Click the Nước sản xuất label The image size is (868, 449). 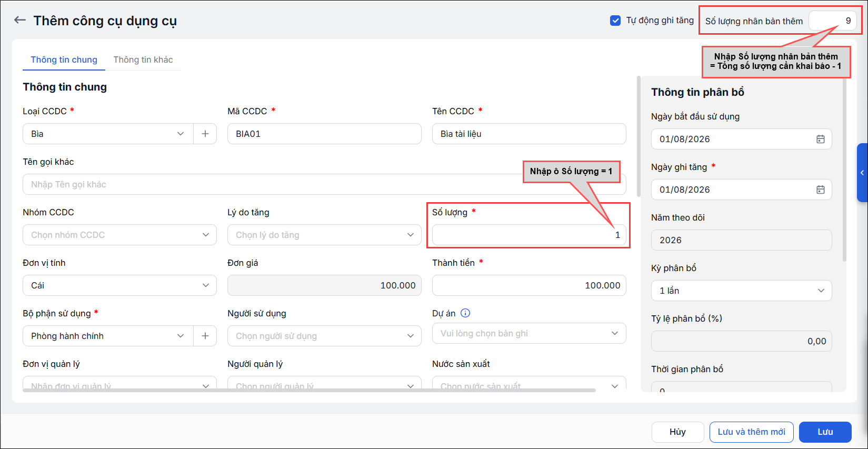coord(461,364)
